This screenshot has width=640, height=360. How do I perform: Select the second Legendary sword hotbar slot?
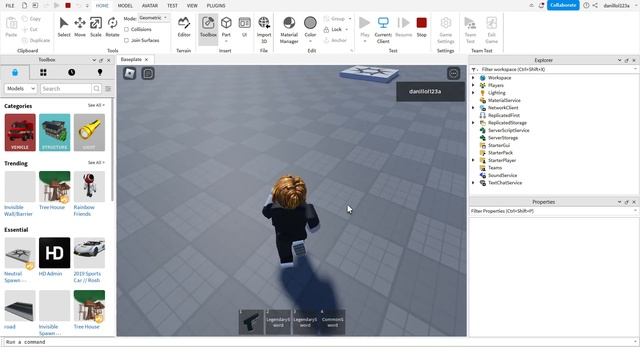click(x=305, y=322)
